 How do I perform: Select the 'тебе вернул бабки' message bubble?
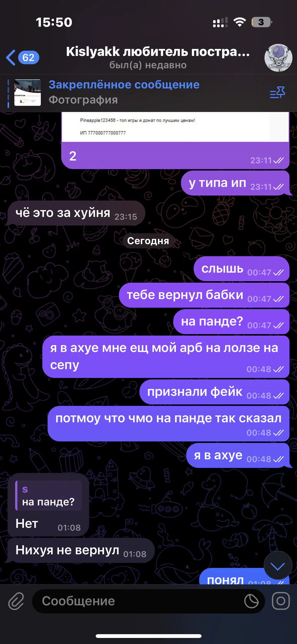tap(204, 295)
